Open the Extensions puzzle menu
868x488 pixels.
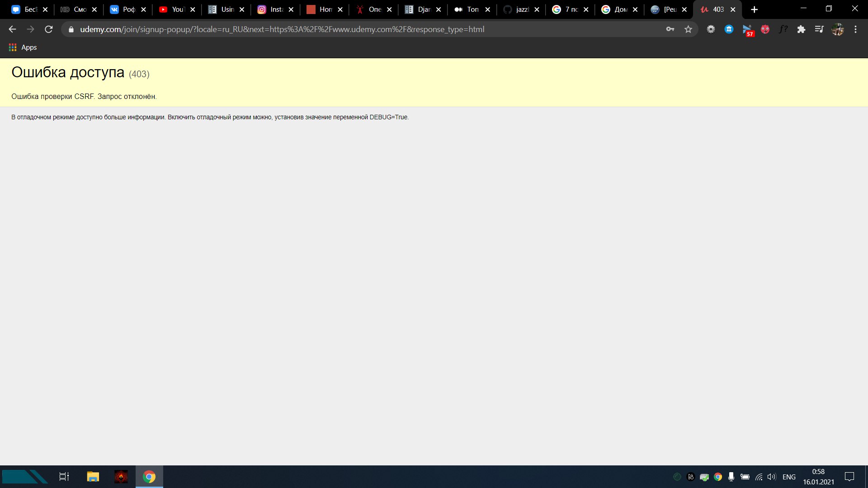pos(801,29)
